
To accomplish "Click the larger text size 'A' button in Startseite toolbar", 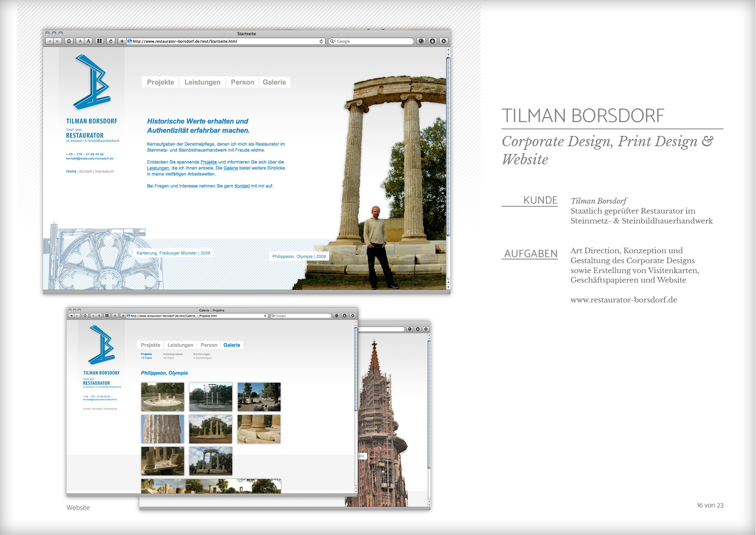I will tap(89, 41).
